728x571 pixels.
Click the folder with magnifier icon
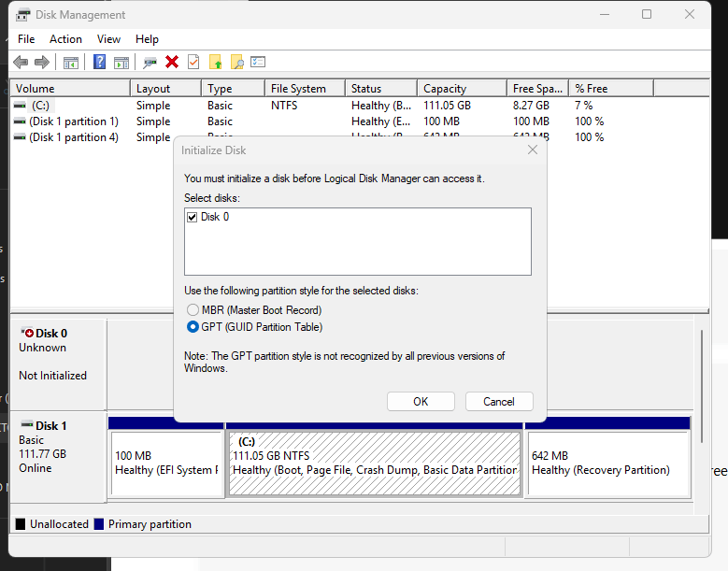[236, 62]
